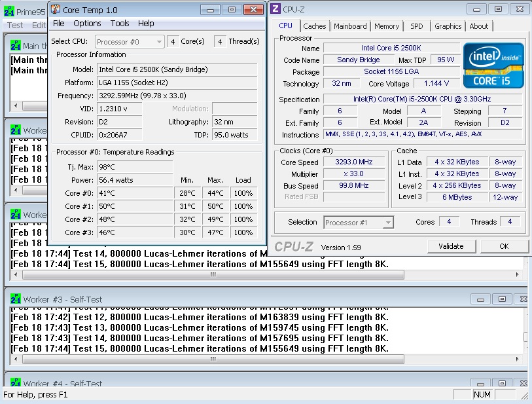
Task: Open the File menu in Core Temp
Action: point(58,24)
